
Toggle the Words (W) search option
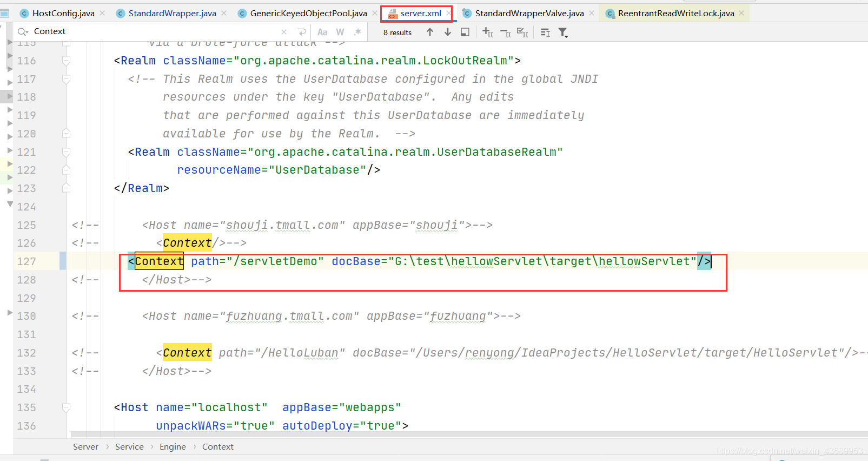[x=340, y=32]
